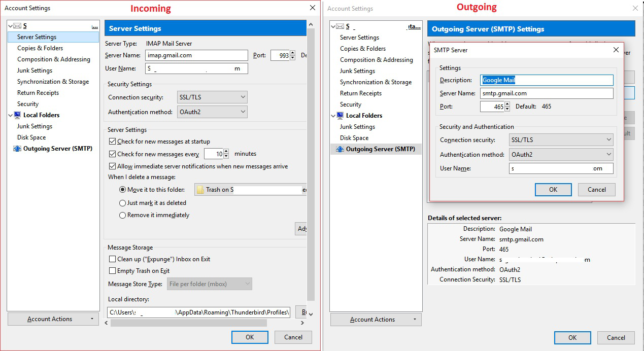
Task: Open Copies & Folders in Incoming window
Action: tap(40, 48)
